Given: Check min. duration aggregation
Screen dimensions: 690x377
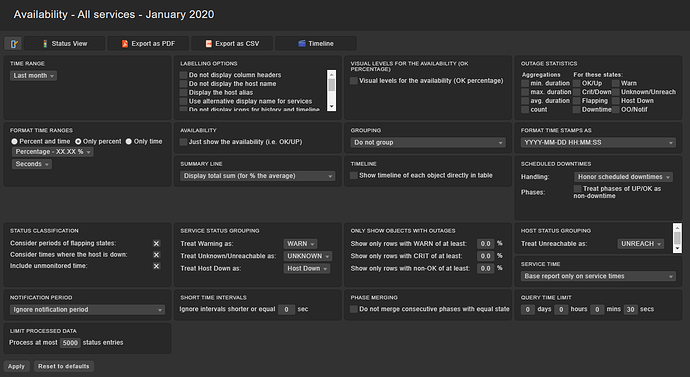Looking at the screenshot, I should (x=525, y=83).
